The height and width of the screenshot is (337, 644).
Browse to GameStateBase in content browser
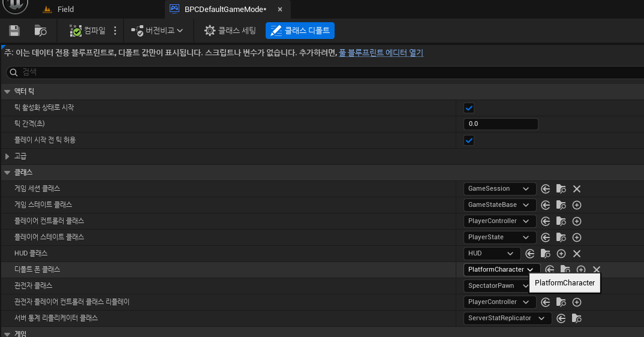(x=561, y=204)
